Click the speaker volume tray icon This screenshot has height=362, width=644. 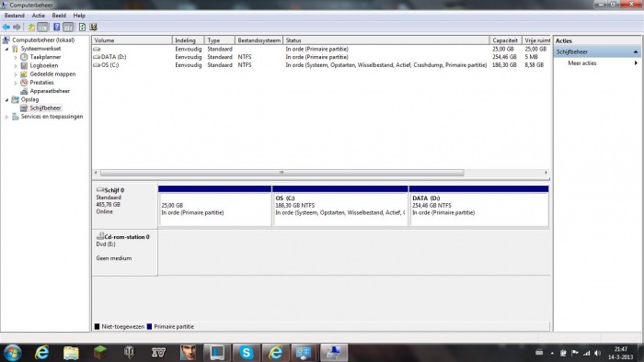click(x=598, y=353)
